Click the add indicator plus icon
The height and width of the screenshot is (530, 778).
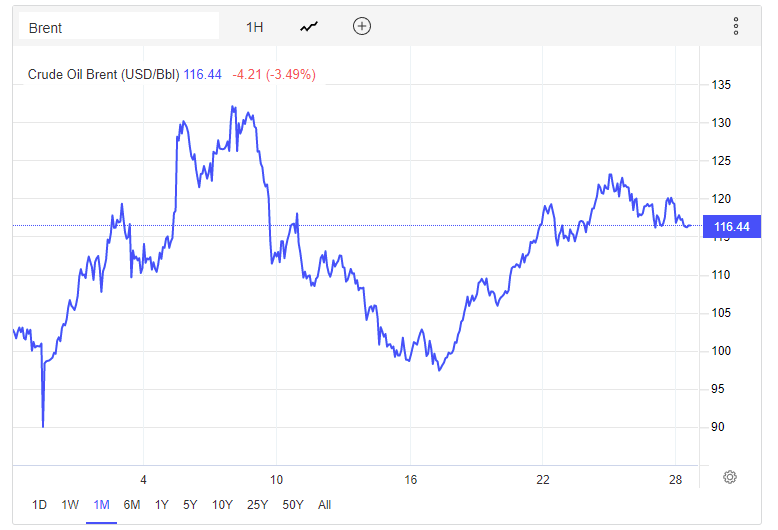click(362, 27)
